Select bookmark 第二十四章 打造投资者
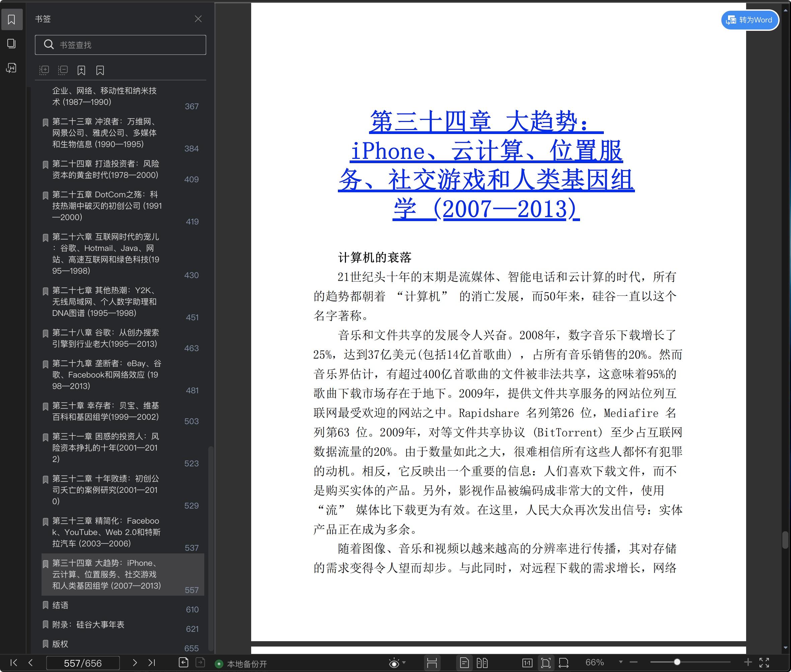 [123, 170]
